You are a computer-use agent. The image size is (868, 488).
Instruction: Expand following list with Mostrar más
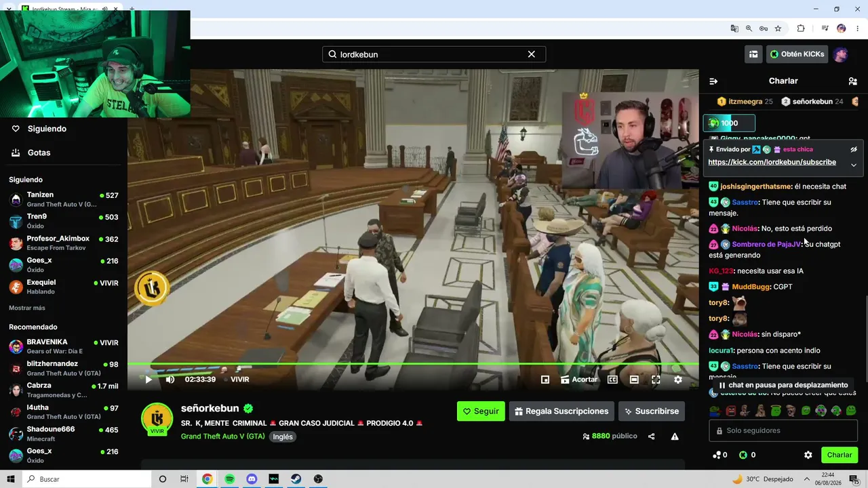[27, 308]
